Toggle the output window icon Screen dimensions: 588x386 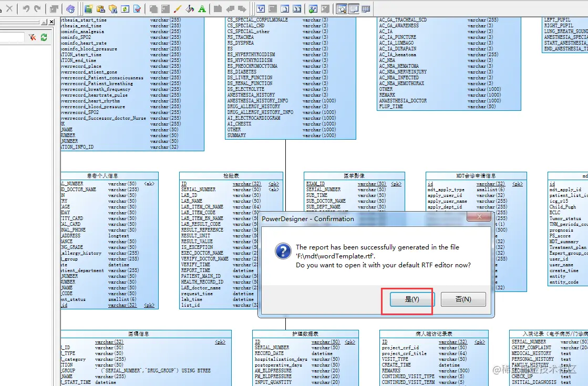[x=354, y=8]
